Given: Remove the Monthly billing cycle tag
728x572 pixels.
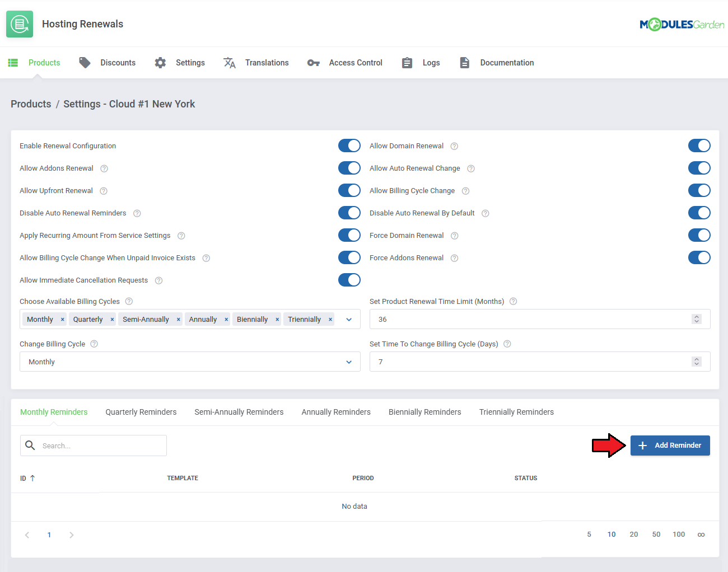Looking at the screenshot, I should point(62,320).
